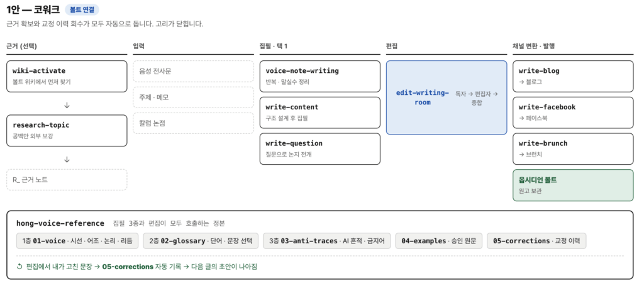
Task: Select the 주제 · 메모 input box
Action: coord(194,97)
